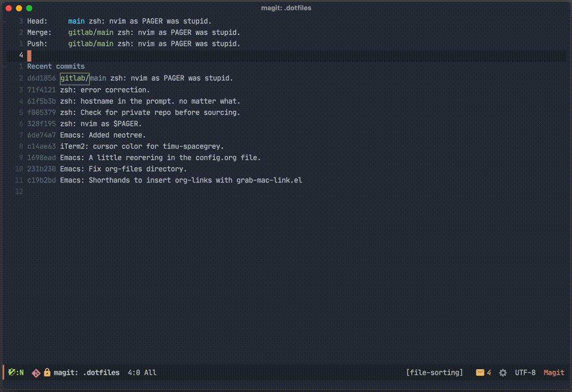
Task: Select commit c19b2bd Shorthands to insert org-links
Action: point(165,180)
